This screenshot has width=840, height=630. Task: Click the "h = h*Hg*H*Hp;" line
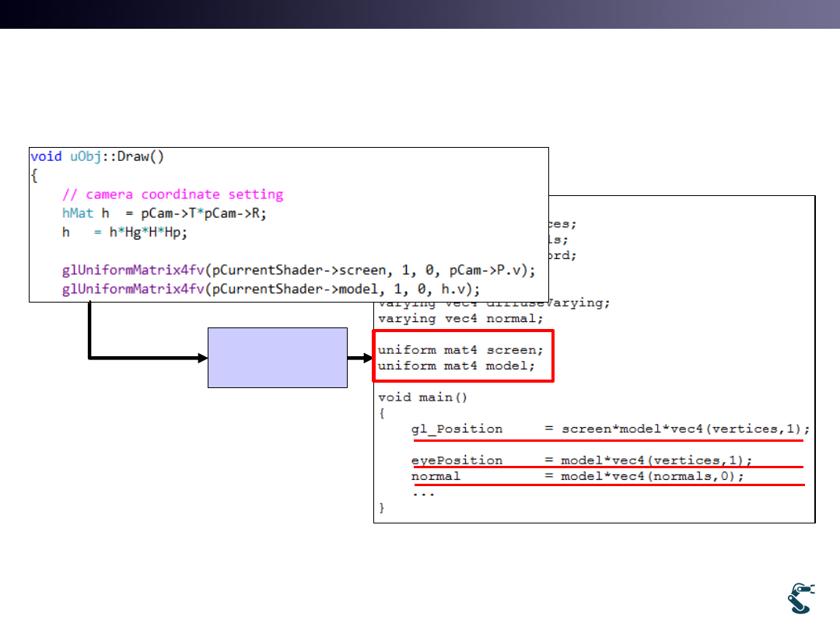pos(125,232)
